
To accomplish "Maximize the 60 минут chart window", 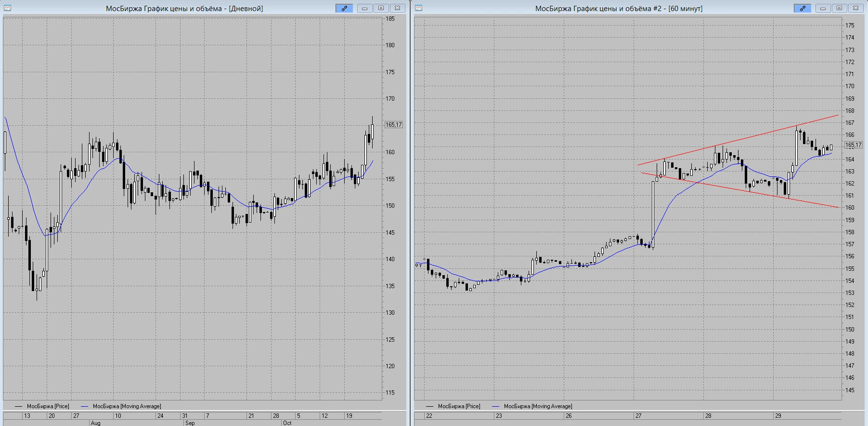I will [x=839, y=8].
